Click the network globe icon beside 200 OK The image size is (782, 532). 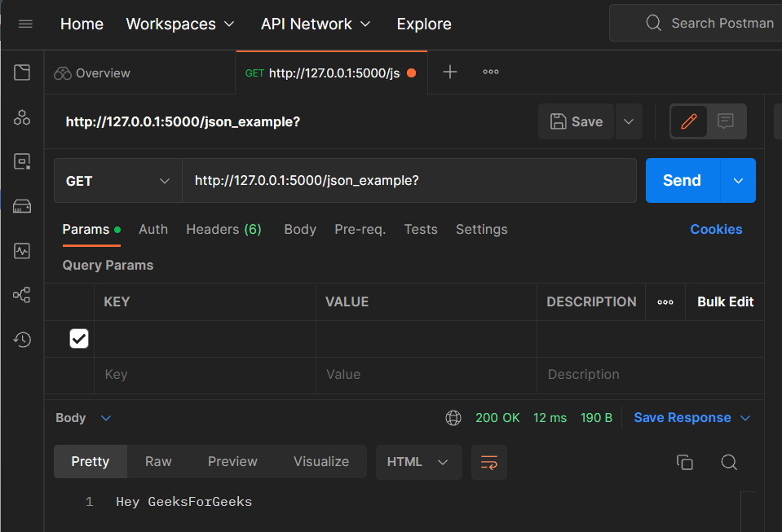[453, 418]
